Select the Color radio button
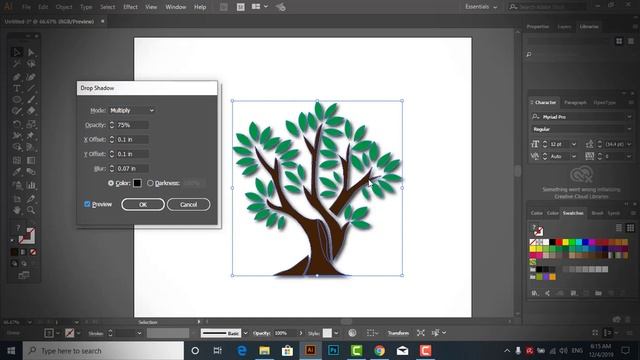This screenshot has height=360, width=640. coord(111,183)
